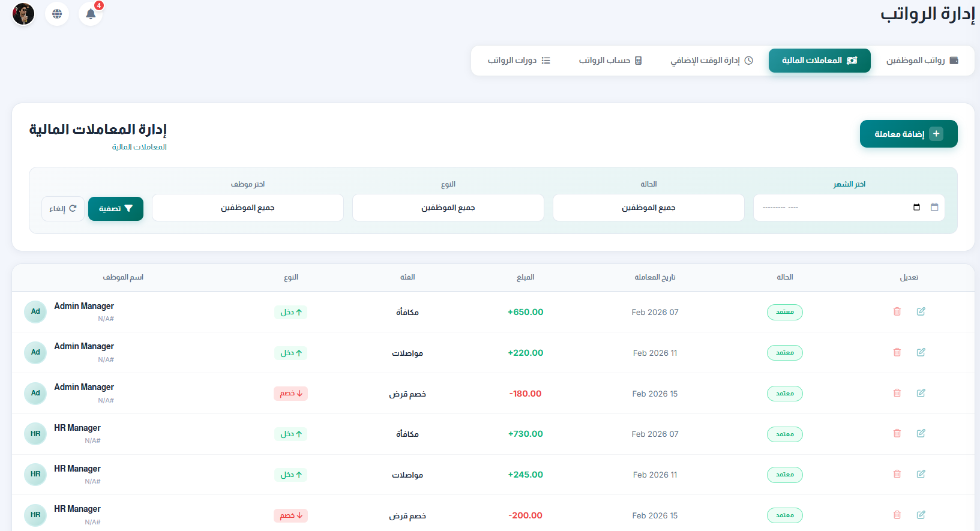The width and height of the screenshot is (980, 531).
Task: Switch to رواتب الموظفين tab
Action: (922, 61)
